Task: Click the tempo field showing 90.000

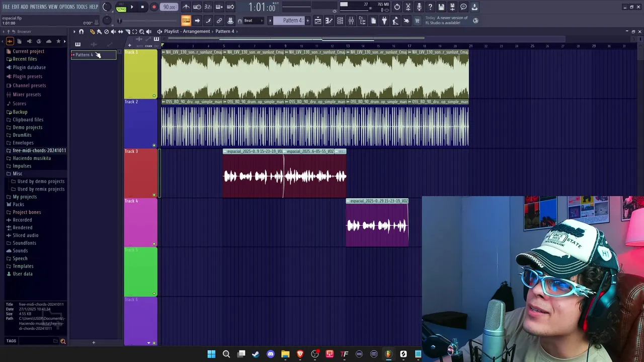Action: tap(170, 7)
